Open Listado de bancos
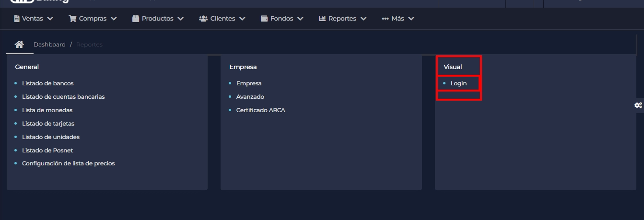The image size is (644, 220). [48, 83]
